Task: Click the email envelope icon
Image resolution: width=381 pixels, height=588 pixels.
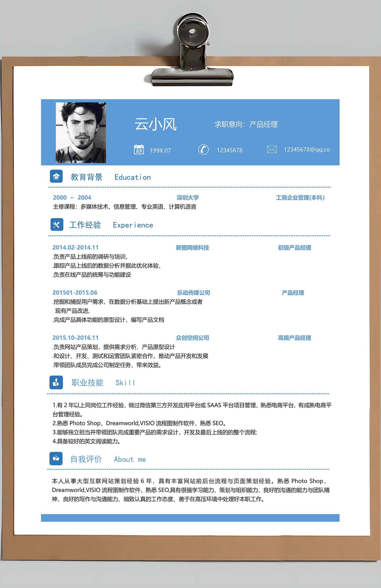Action: (x=272, y=149)
